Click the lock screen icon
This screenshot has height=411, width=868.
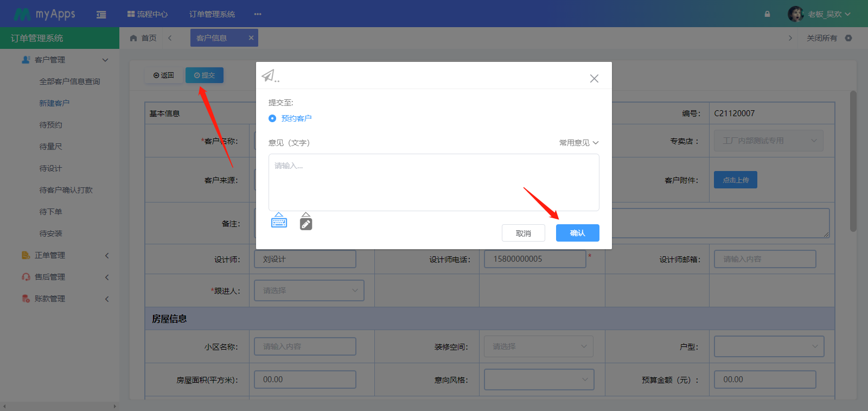pyautogui.click(x=767, y=14)
